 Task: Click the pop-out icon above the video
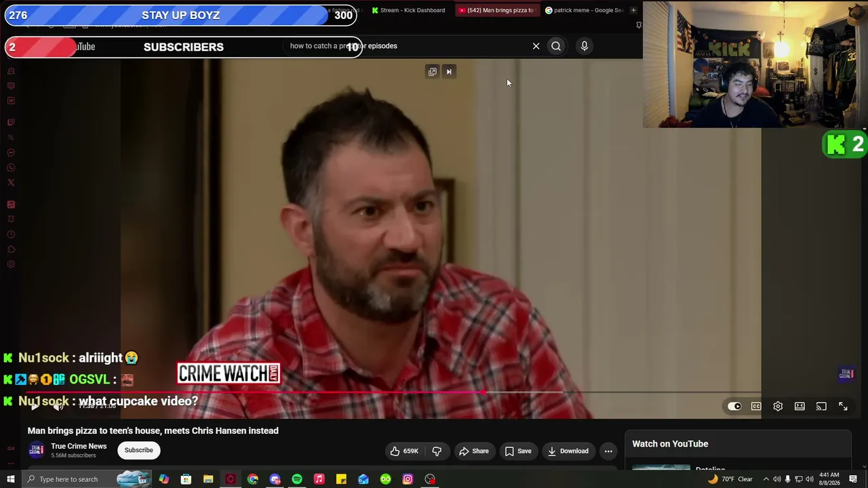click(433, 72)
